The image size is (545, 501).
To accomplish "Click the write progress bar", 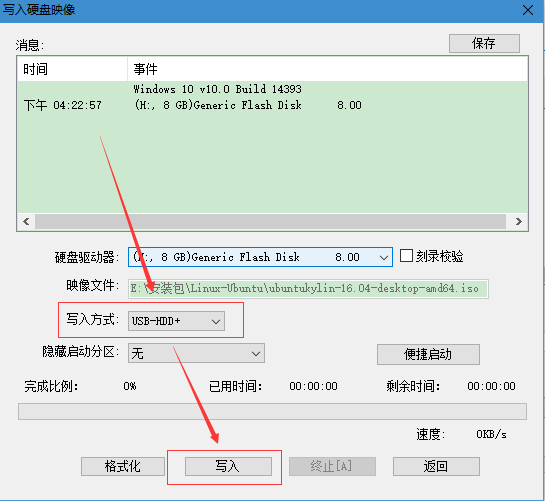I will pyautogui.click(x=272, y=412).
